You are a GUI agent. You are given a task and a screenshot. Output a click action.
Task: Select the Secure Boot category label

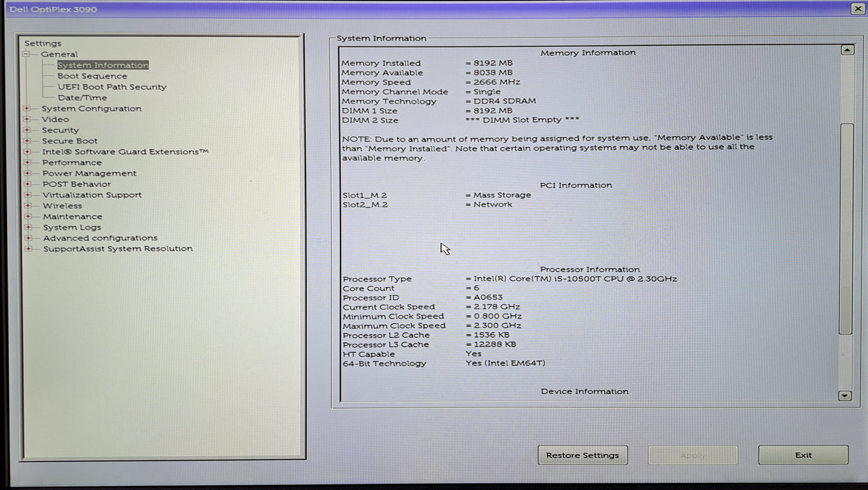coord(70,141)
